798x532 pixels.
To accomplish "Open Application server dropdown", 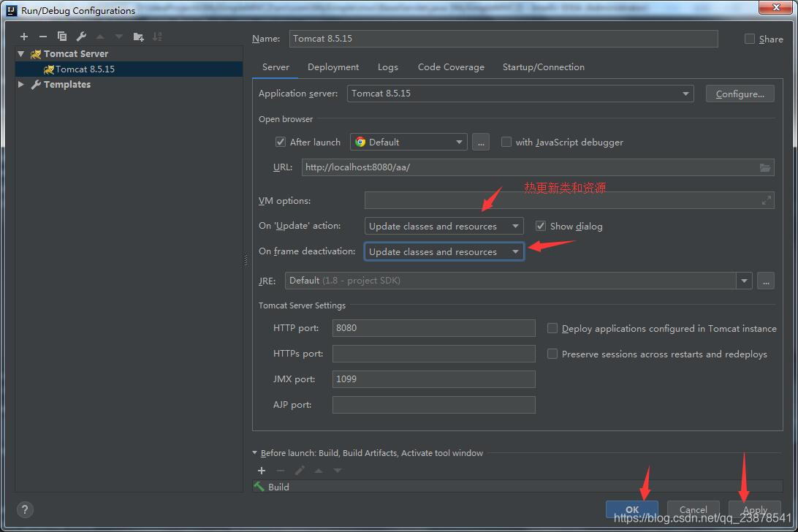I will (520, 94).
